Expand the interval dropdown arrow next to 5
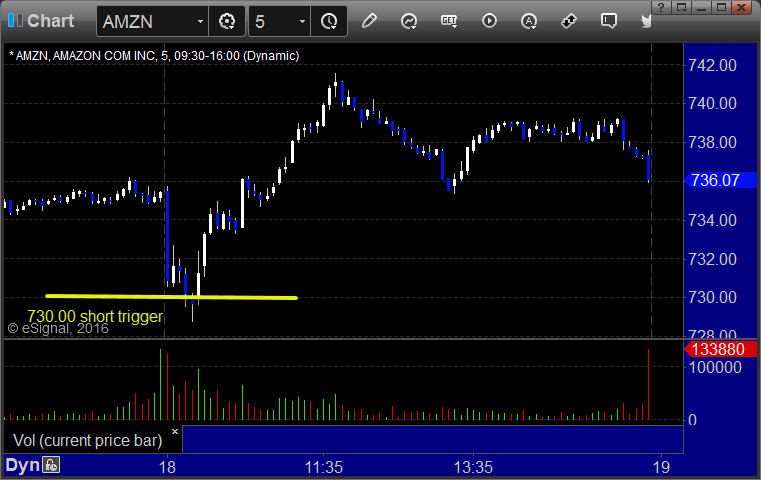Image resolution: width=761 pixels, height=480 pixels. tap(302, 22)
